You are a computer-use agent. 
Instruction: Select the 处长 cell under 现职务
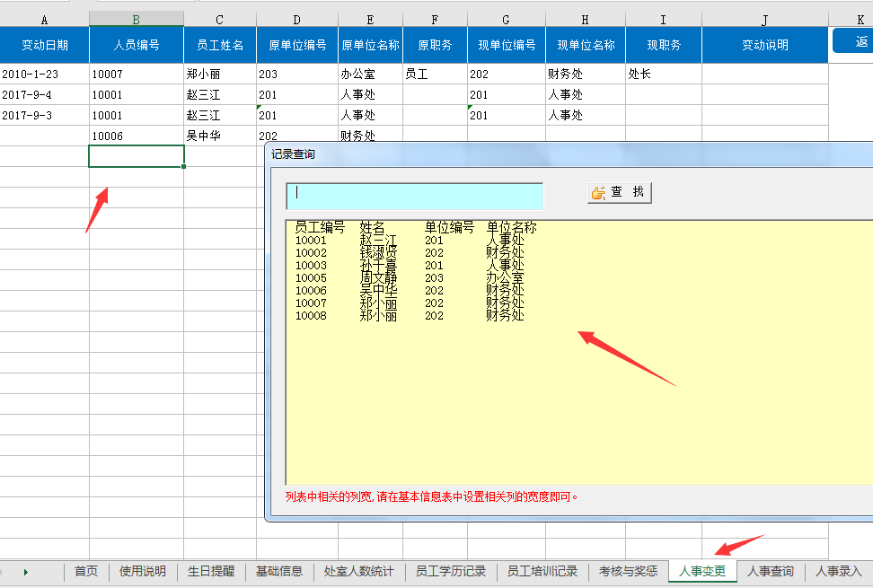(664, 74)
